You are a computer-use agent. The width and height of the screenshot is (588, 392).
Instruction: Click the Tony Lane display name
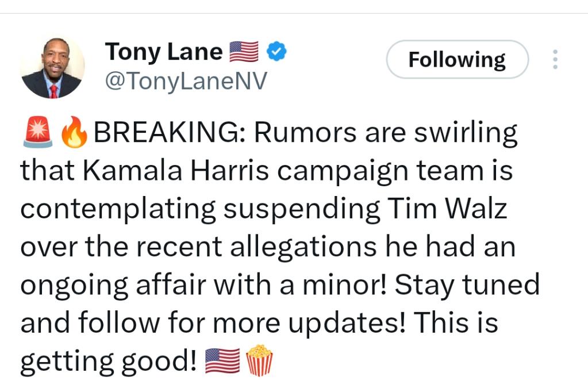(x=164, y=52)
